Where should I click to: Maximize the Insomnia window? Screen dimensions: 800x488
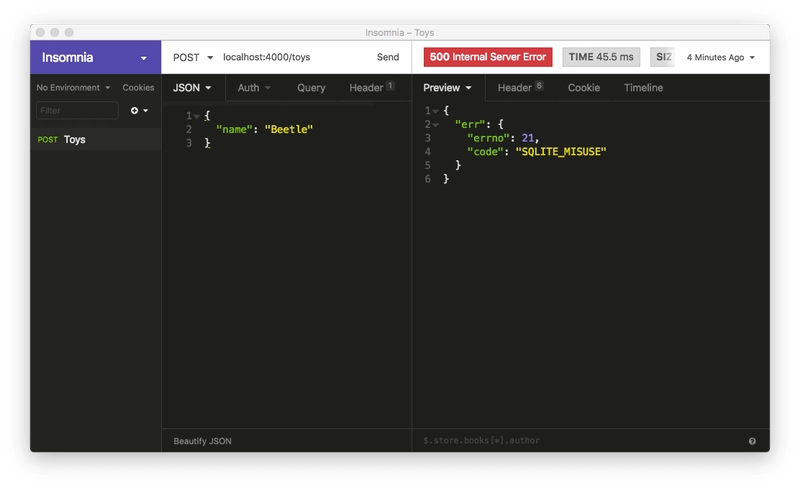[x=69, y=32]
